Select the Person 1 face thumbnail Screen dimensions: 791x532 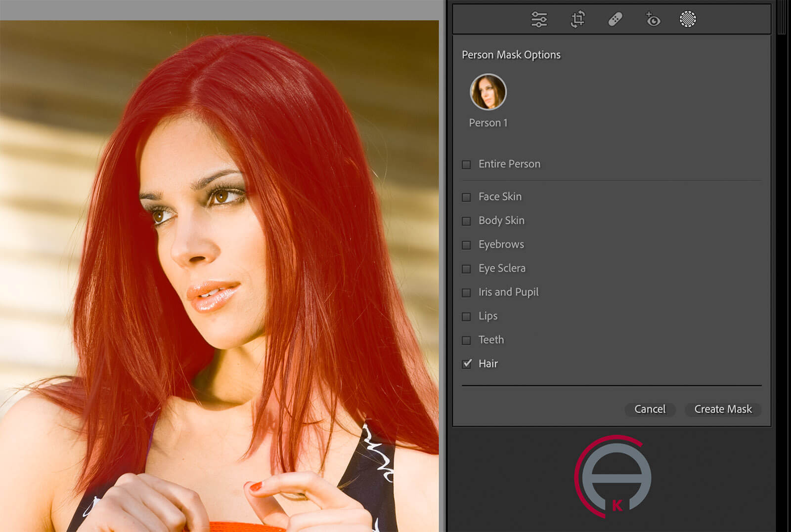(488, 92)
